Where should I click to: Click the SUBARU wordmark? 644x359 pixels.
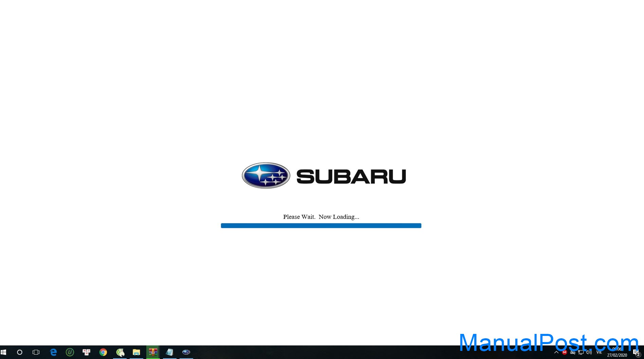coord(351,176)
